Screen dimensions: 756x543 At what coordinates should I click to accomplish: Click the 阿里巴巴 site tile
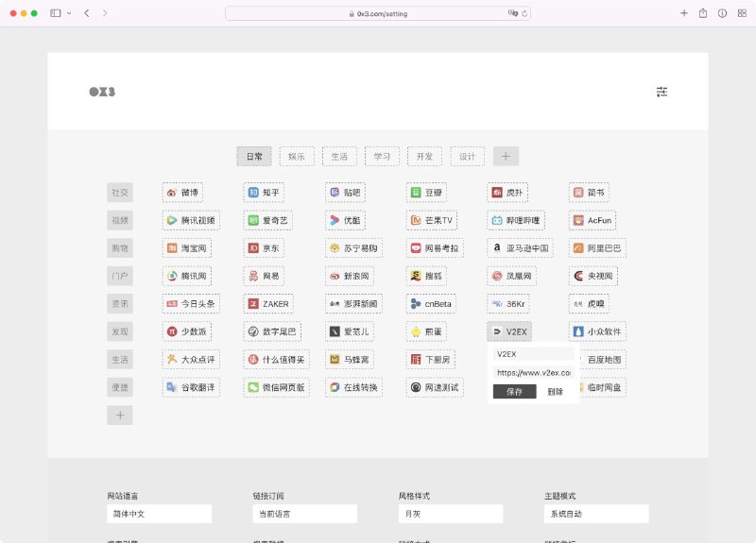tap(597, 248)
